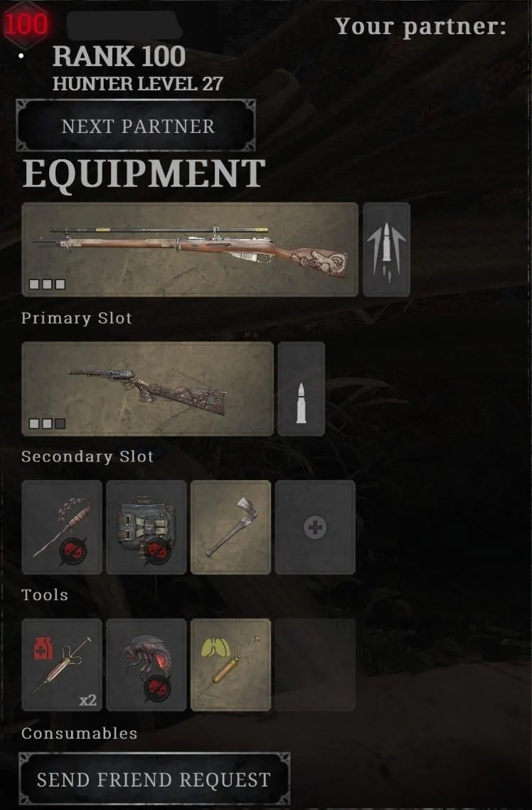Image resolution: width=532 pixels, height=810 pixels.
Task: Select the hive bomb consumable
Action: 147,665
